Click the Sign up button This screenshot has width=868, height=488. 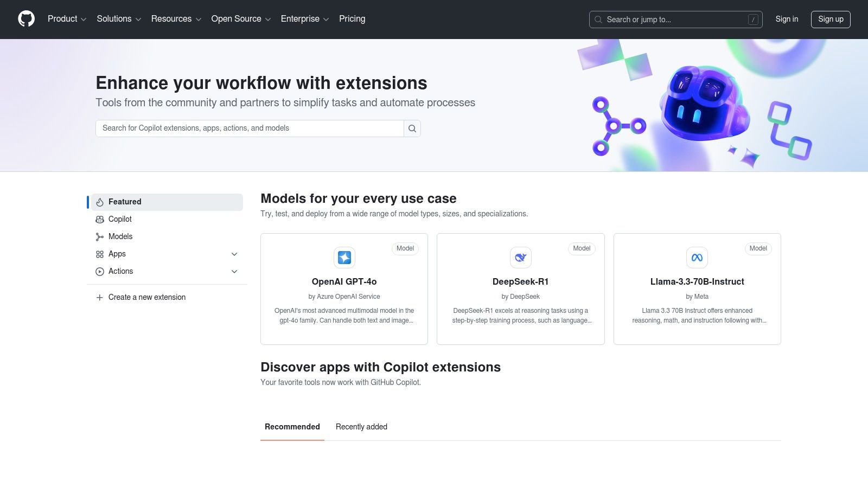click(x=831, y=19)
